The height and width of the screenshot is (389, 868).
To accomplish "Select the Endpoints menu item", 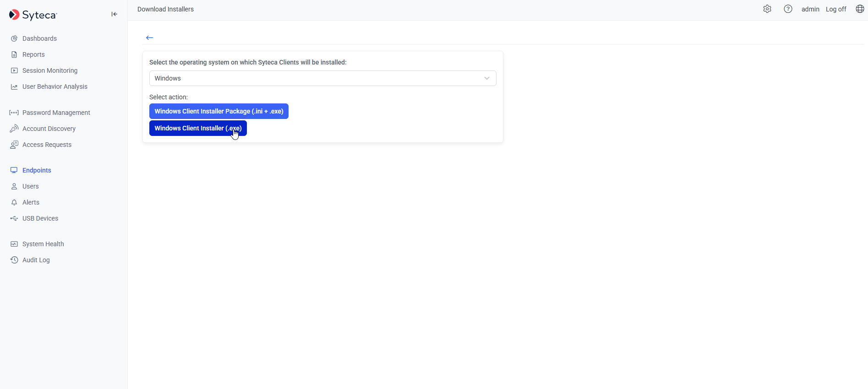I will (37, 170).
